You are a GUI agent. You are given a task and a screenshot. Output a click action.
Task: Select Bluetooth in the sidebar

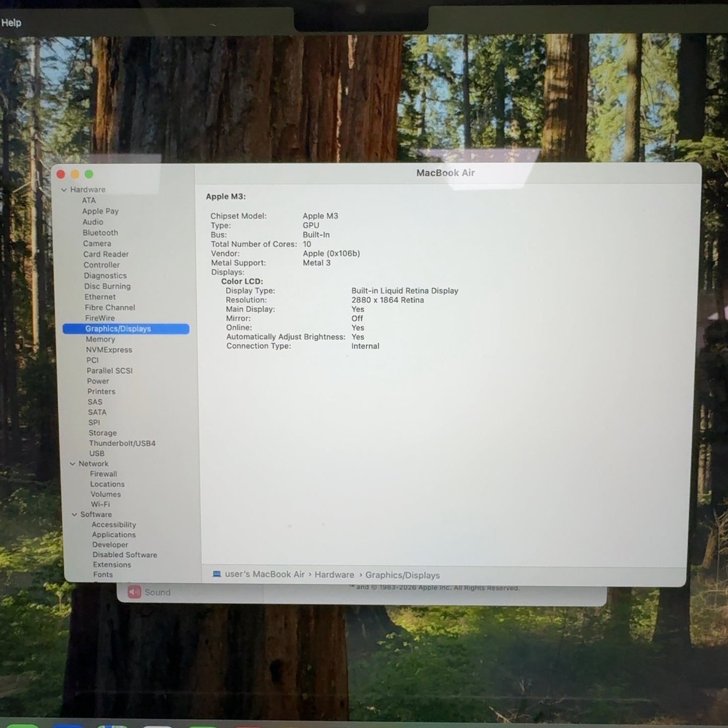pos(100,233)
